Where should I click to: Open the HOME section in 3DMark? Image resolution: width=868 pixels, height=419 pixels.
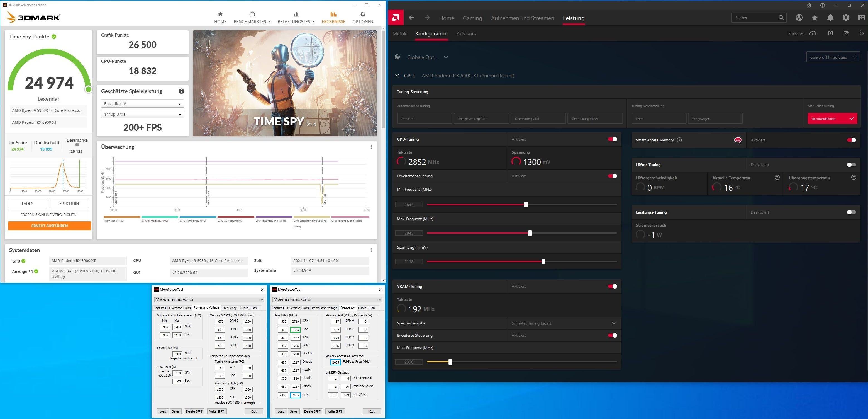[x=220, y=18]
